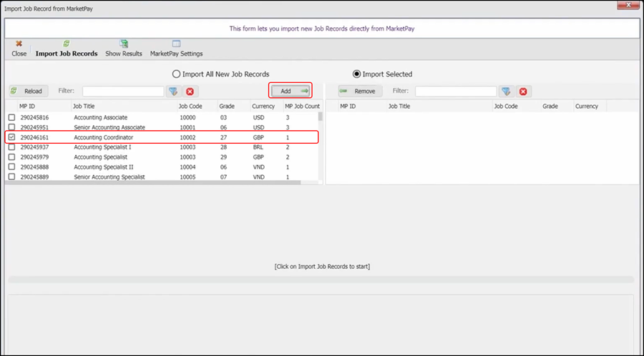Tick the Senior Accounting Specialist checkbox
Viewport: 644px width, 356px height.
pos(11,177)
